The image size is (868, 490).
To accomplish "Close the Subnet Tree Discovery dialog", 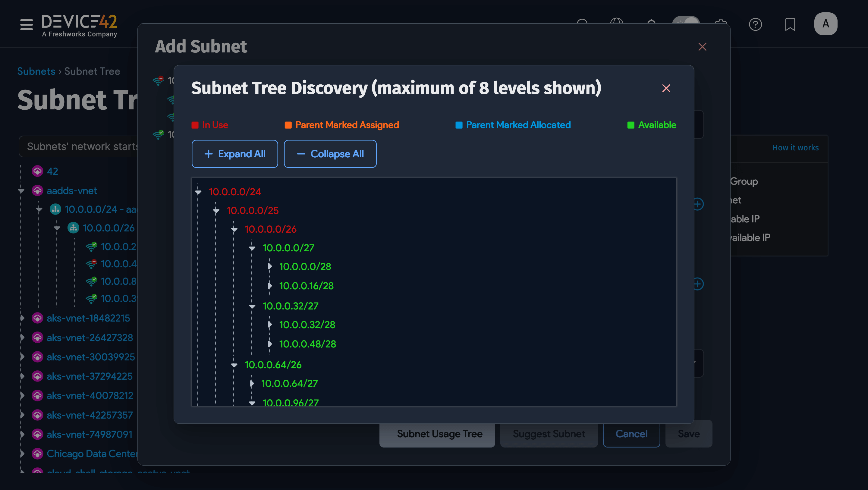I will pyautogui.click(x=666, y=88).
